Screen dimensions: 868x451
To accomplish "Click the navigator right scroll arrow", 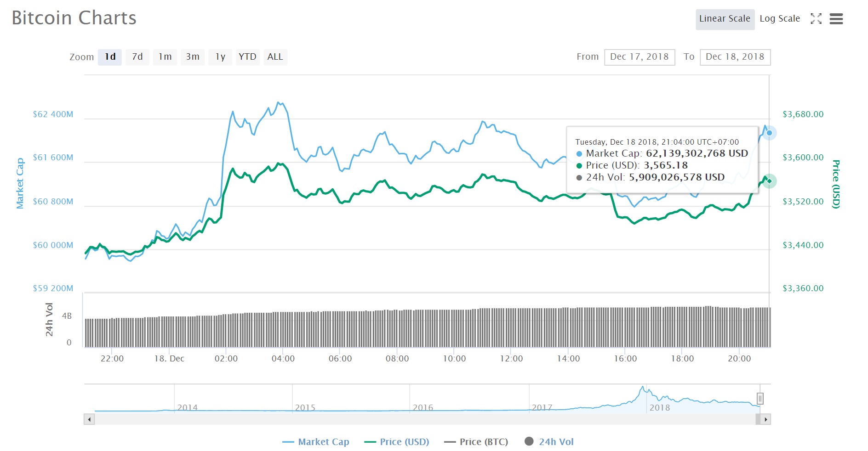I will coord(765,419).
